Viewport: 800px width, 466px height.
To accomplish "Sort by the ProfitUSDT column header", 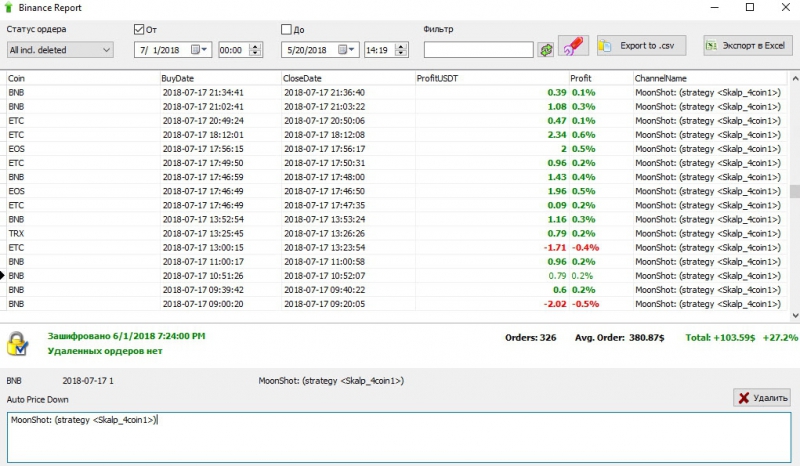I will 492,78.
